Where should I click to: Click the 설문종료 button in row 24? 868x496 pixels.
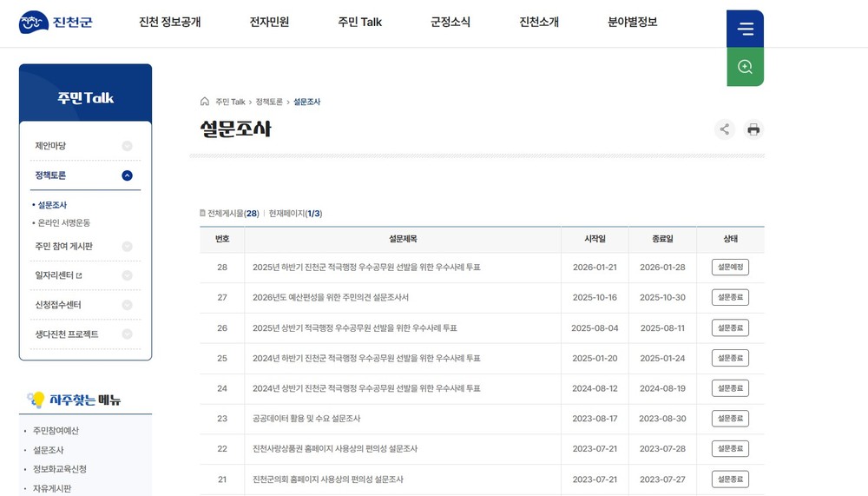point(730,388)
